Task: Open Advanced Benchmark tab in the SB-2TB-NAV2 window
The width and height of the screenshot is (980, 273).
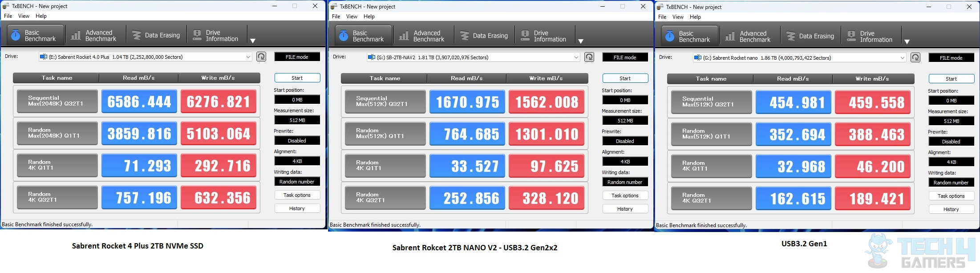Action: pyautogui.click(x=423, y=36)
